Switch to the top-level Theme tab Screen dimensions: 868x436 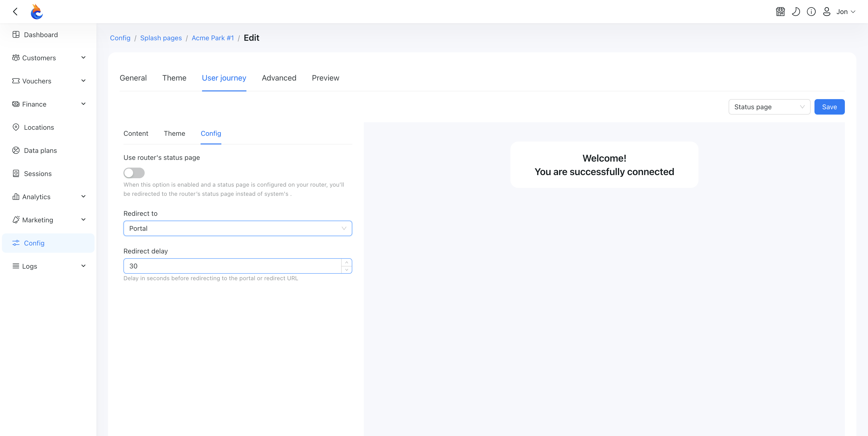[174, 78]
